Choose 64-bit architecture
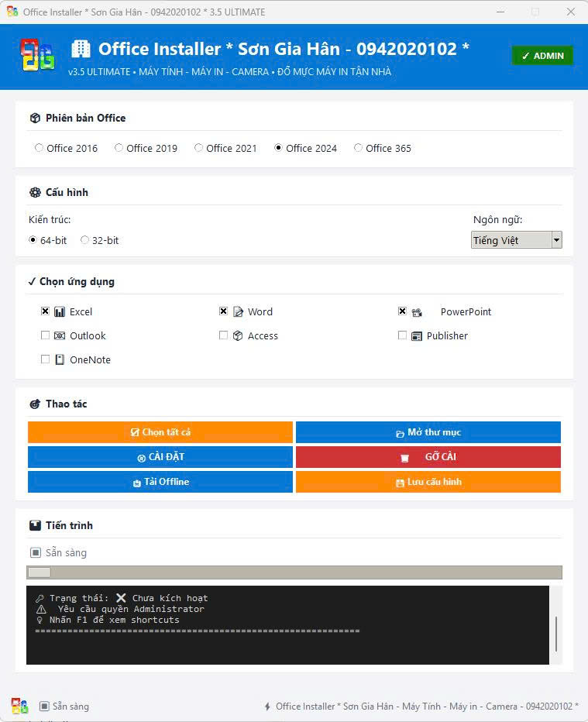Screen dimensions: 588x722 tap(33, 240)
